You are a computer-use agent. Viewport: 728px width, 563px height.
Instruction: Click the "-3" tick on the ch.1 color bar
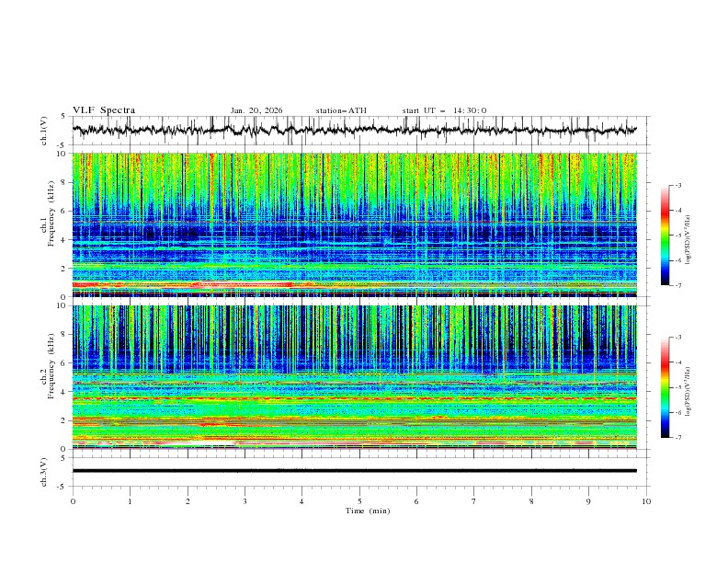tap(677, 185)
